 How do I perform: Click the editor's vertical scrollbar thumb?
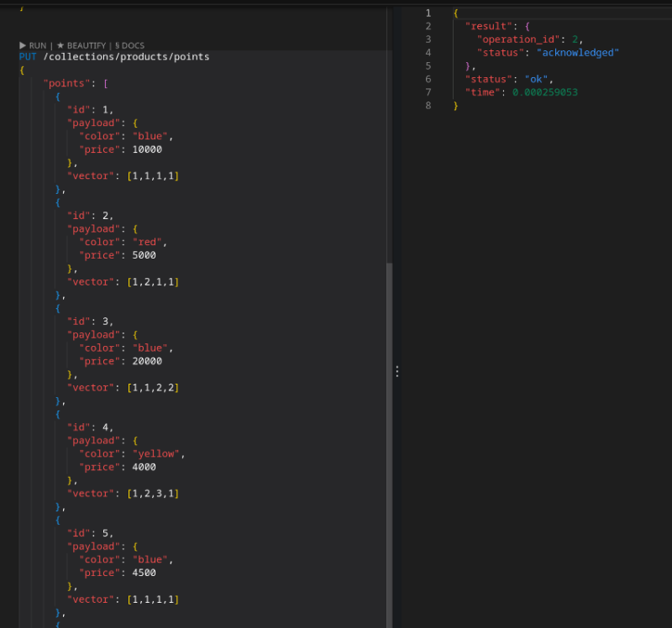(388, 445)
